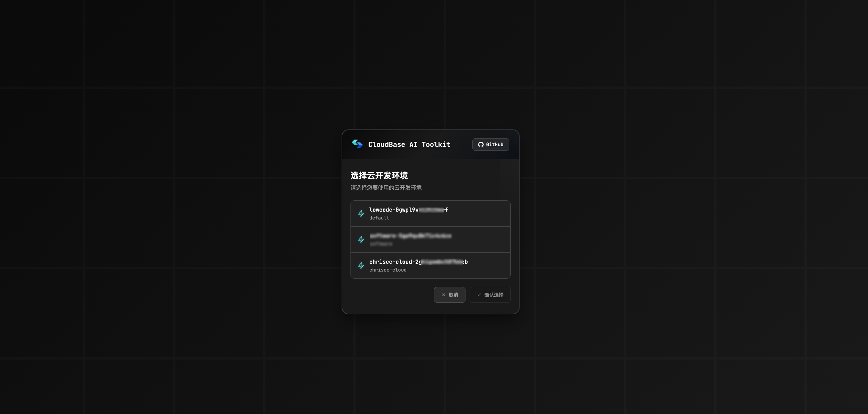Click the 'default' alias label
Viewport: 868px width, 414px height.
pos(379,218)
